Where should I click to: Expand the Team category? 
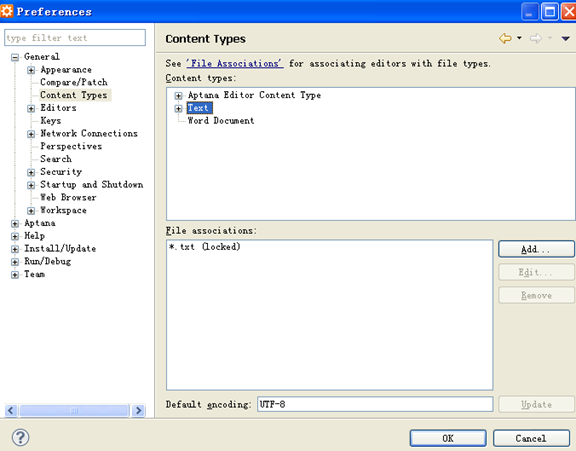[15, 275]
